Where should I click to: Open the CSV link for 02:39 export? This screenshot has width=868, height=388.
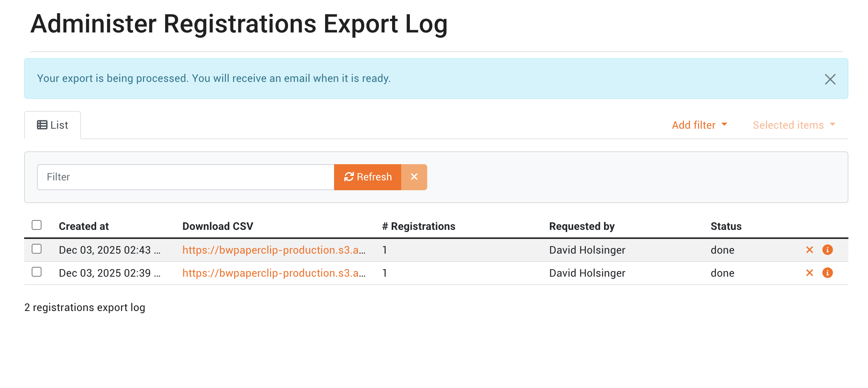[274, 273]
